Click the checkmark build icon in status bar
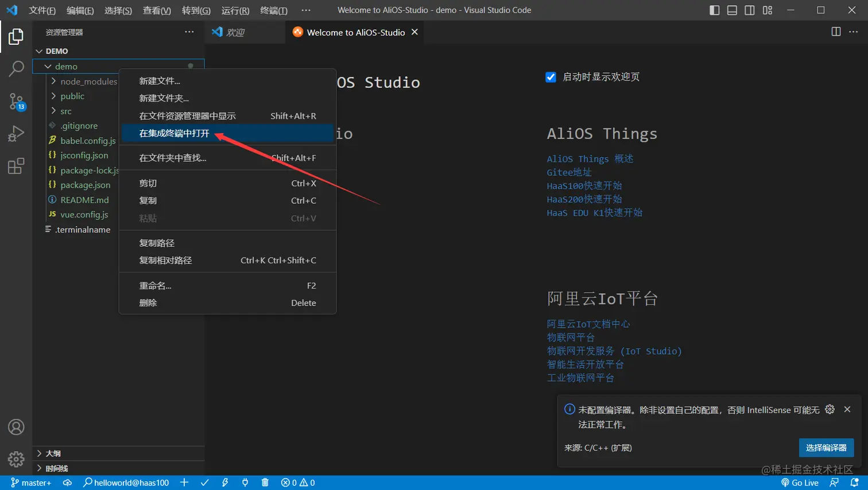The image size is (868, 490). (x=204, y=483)
